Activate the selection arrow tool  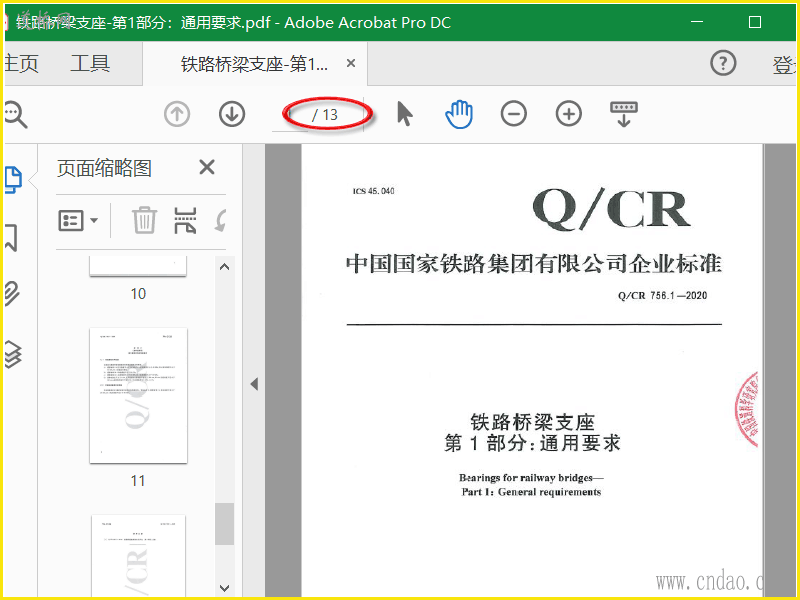pos(405,114)
